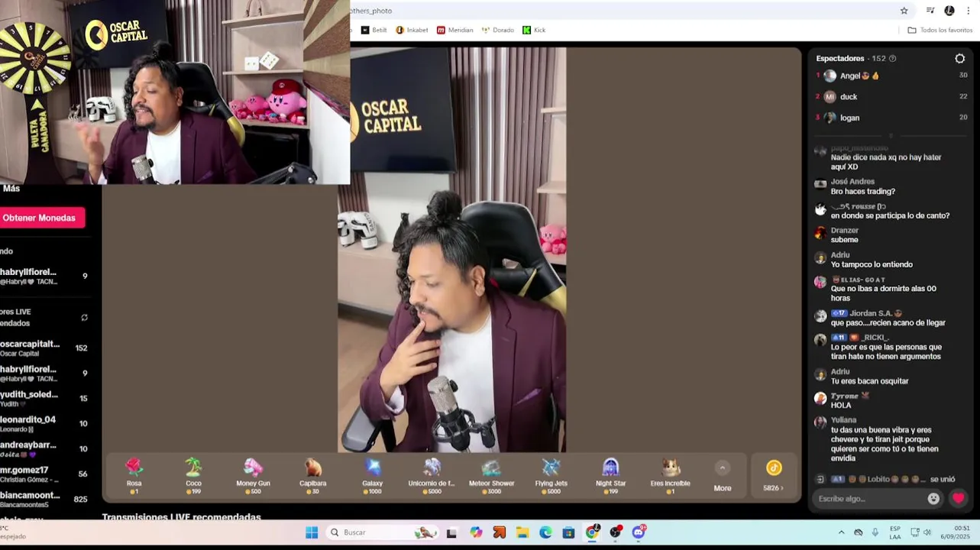The width and height of the screenshot is (980, 550).
Task: Click Tyrone chat username
Action: coord(845,396)
